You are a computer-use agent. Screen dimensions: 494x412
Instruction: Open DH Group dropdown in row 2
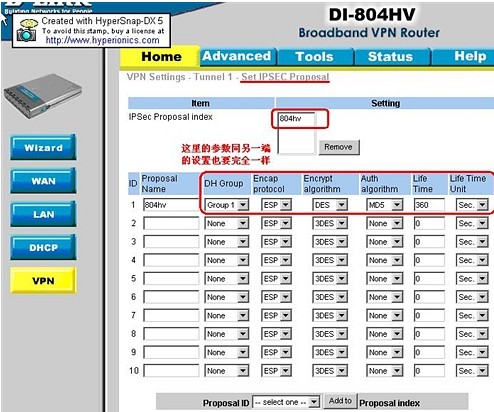226,223
